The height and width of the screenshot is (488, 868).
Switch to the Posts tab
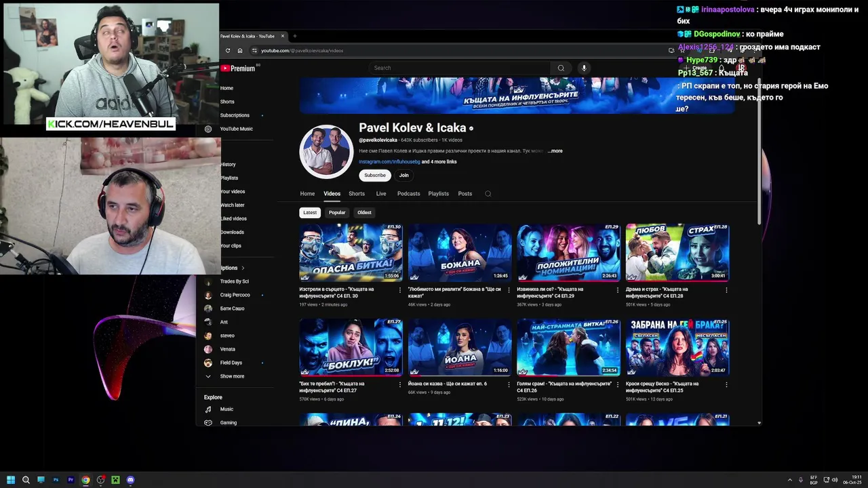pyautogui.click(x=465, y=194)
